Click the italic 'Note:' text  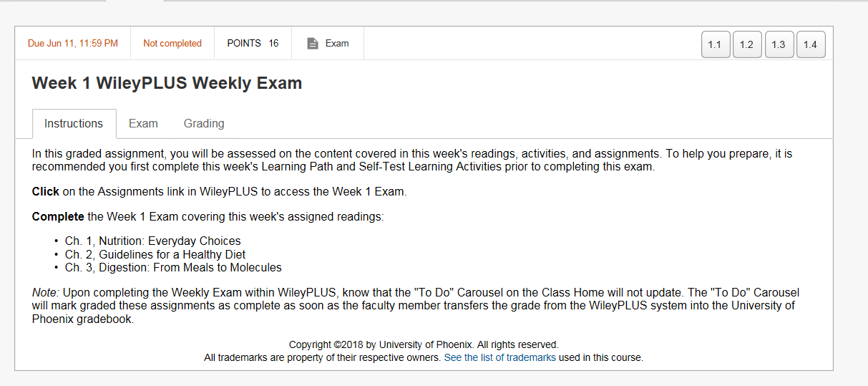click(x=45, y=292)
